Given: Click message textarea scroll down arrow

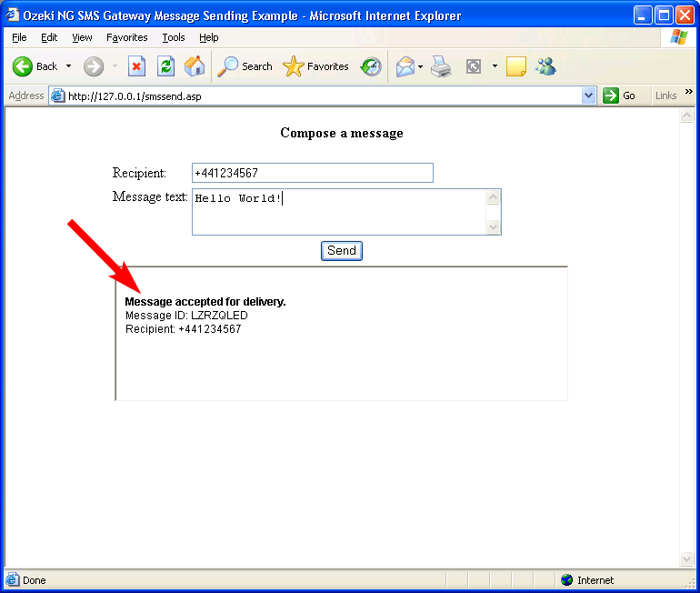Looking at the screenshot, I should pos(494,226).
